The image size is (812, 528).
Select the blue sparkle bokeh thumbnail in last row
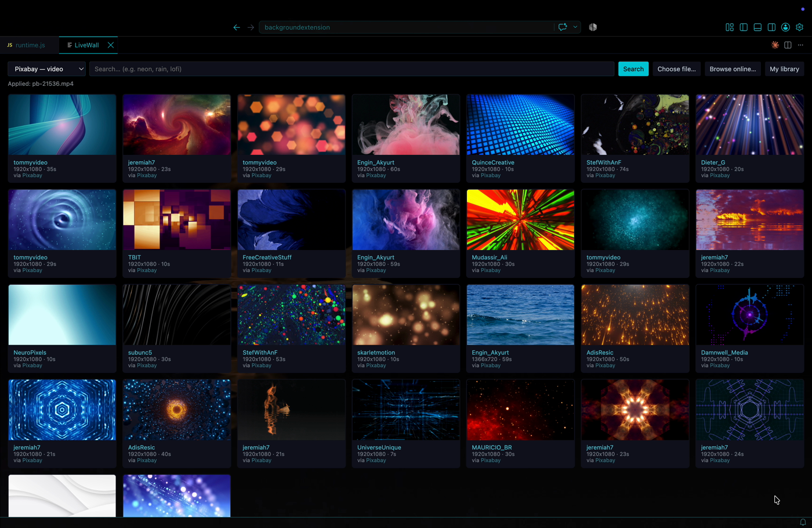point(176,496)
